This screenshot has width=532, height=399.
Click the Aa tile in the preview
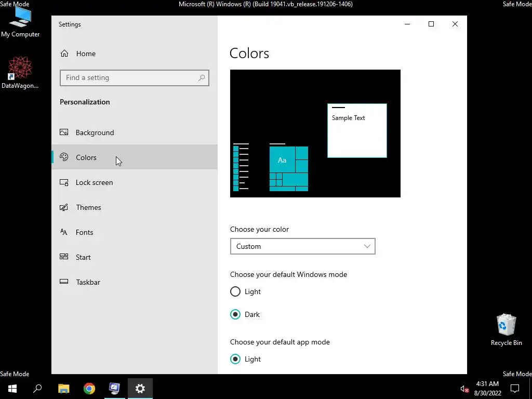282,160
